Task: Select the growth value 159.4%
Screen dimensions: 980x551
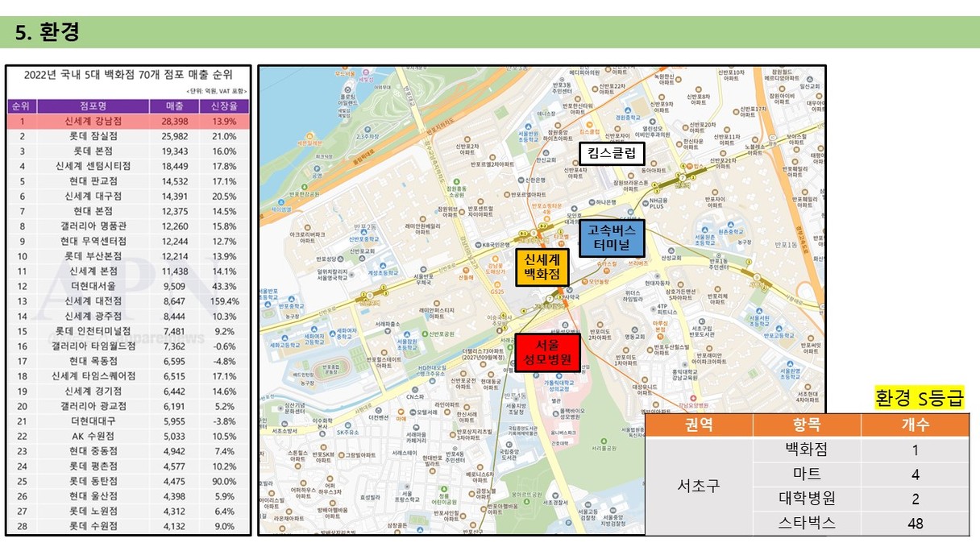Action: pos(223,301)
